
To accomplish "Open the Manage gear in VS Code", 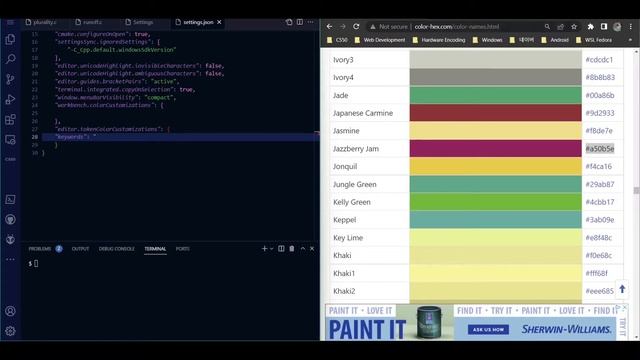I will [10, 331].
